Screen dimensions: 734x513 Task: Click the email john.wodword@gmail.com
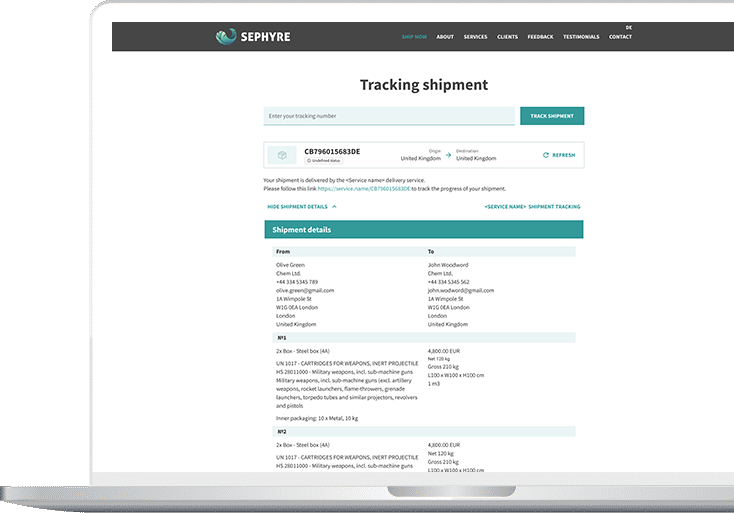click(x=461, y=290)
